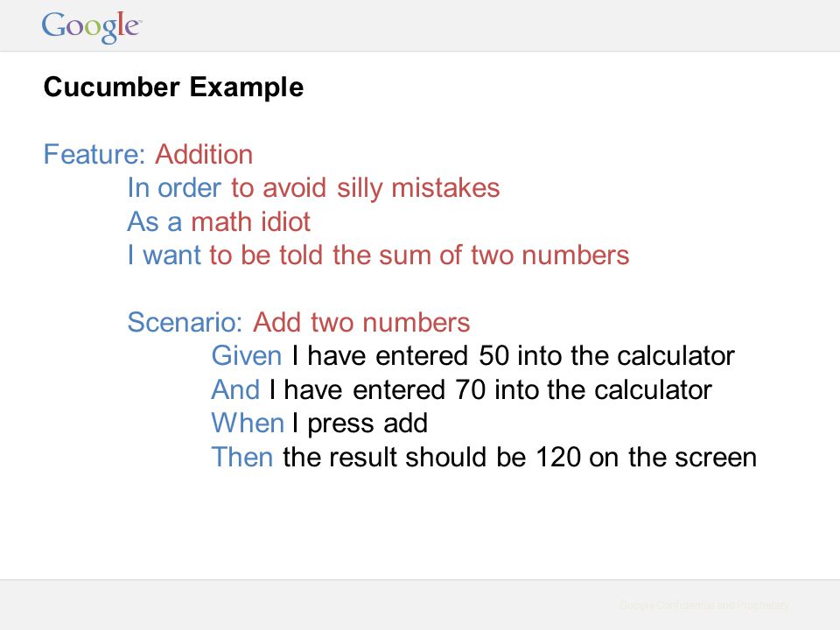Click the blue 'When' keyword
840x630 pixels.
pos(248,423)
